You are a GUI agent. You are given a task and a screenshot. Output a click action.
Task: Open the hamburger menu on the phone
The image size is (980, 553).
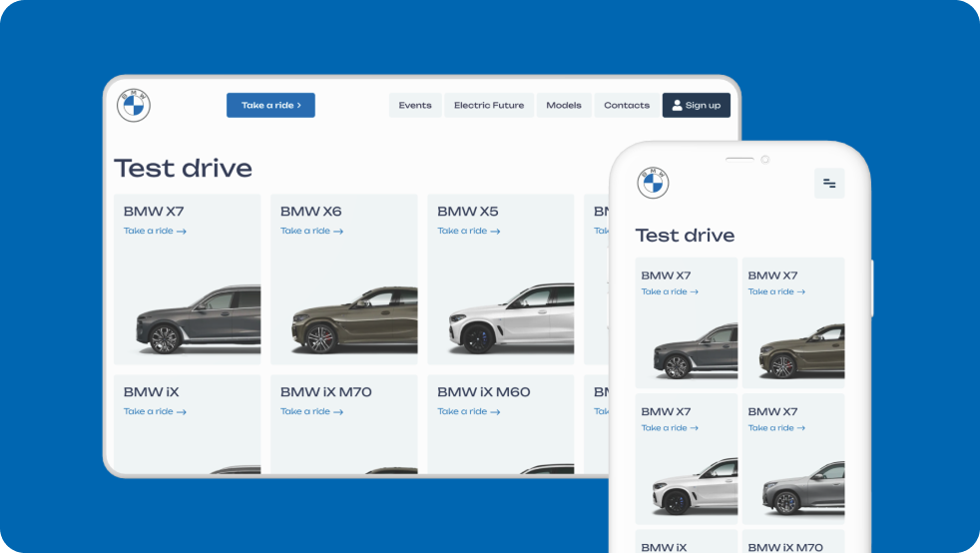click(828, 184)
